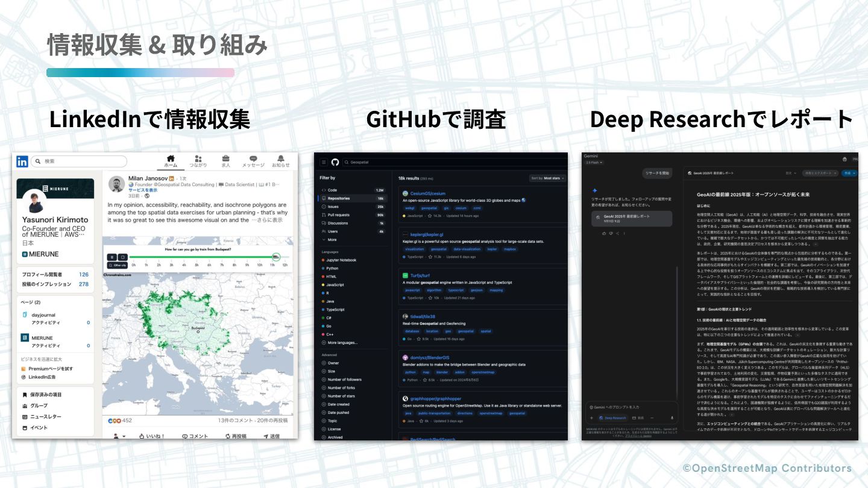Open ニュースレター in LinkedIn sidebar
Screen dimensions: 868x488
[41, 416]
